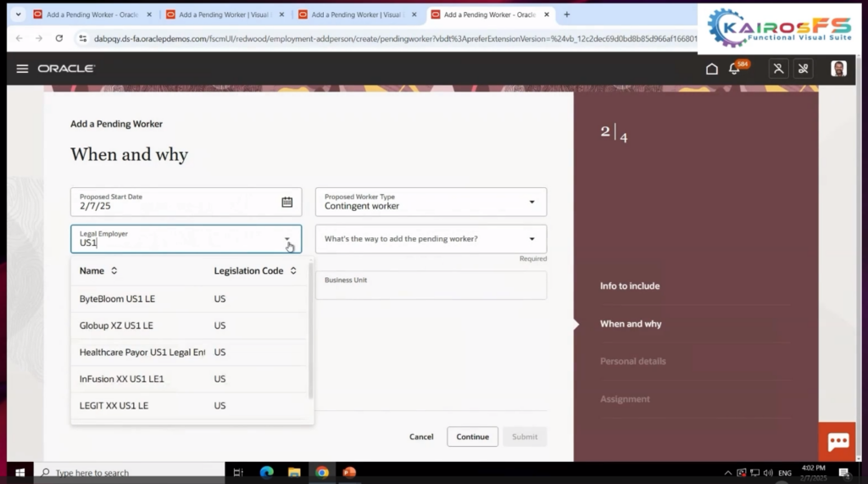Sort the list by Legislation Code column

point(293,271)
